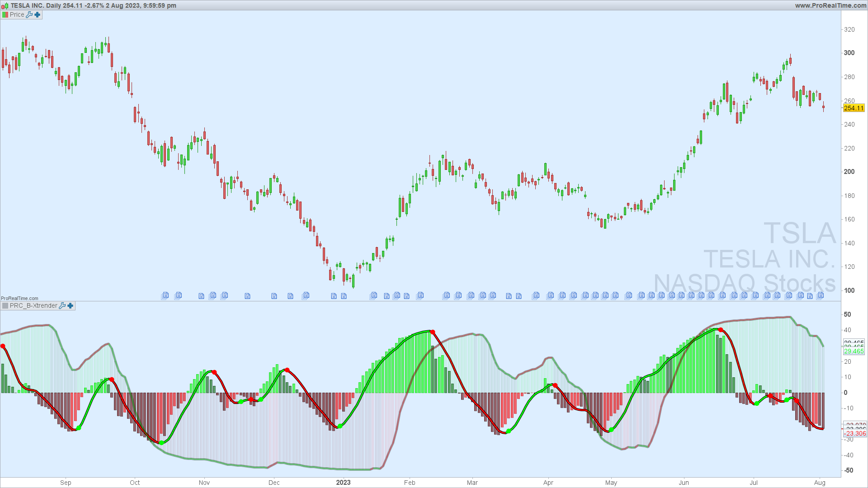This screenshot has width=868, height=488.
Task: Click the gray PRC_B-Xtrender color square
Action: pos(5,306)
